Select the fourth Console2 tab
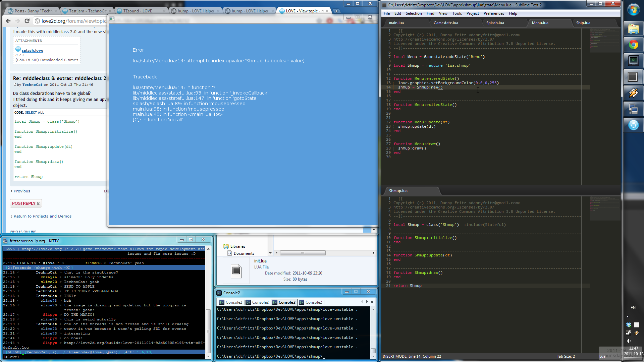Screen dimensions: 644x362 [x=311, y=302]
